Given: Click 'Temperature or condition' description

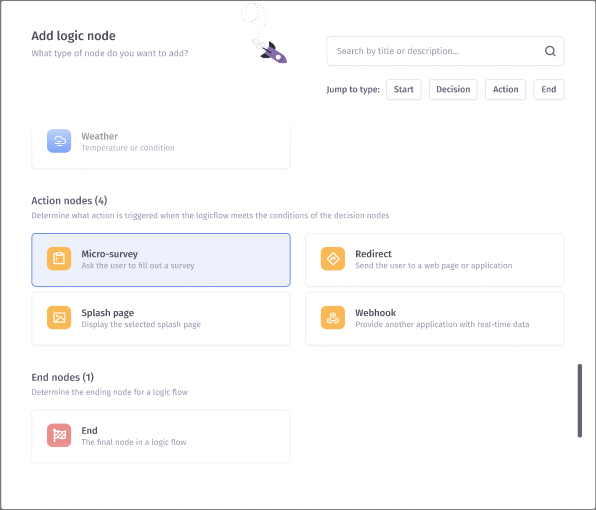Looking at the screenshot, I should point(128,148).
